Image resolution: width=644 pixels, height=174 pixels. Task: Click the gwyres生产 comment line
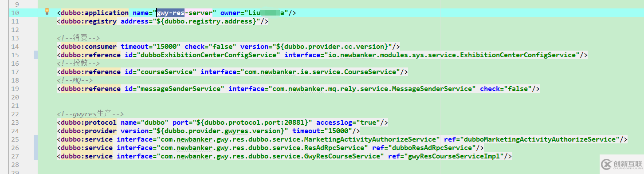(90, 114)
